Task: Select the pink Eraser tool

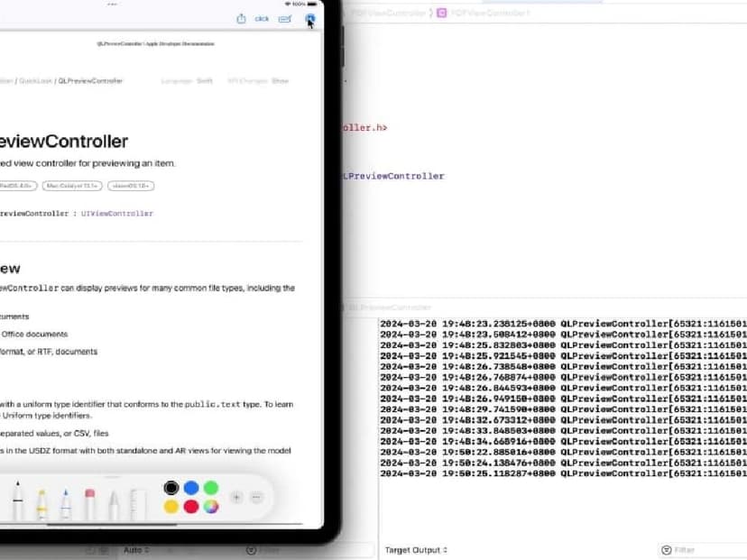Action: click(89, 504)
